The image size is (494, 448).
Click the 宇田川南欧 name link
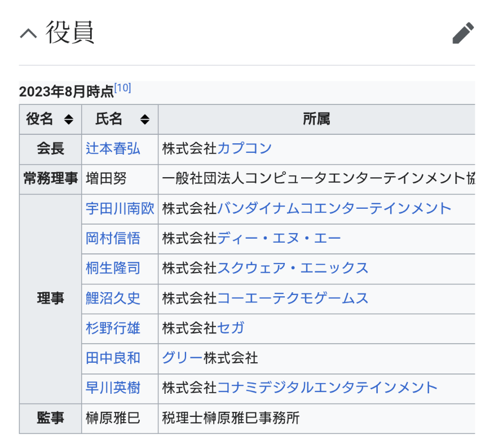(x=120, y=209)
